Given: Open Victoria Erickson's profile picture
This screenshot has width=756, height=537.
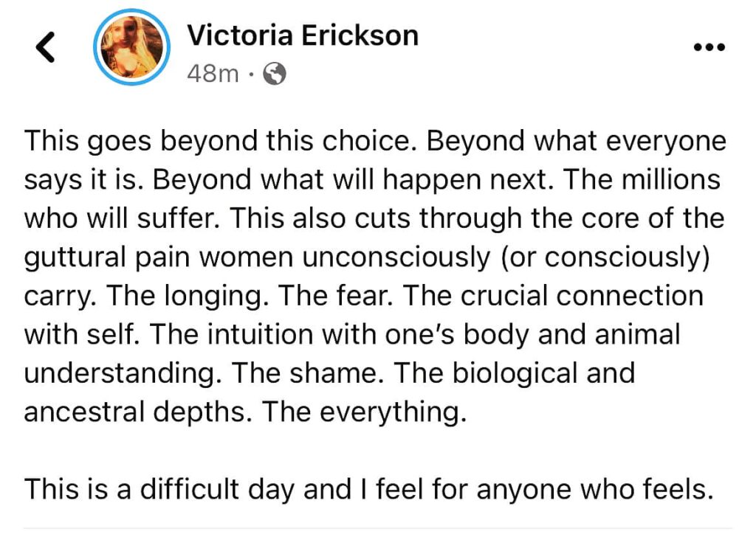Looking at the screenshot, I should [x=132, y=48].
